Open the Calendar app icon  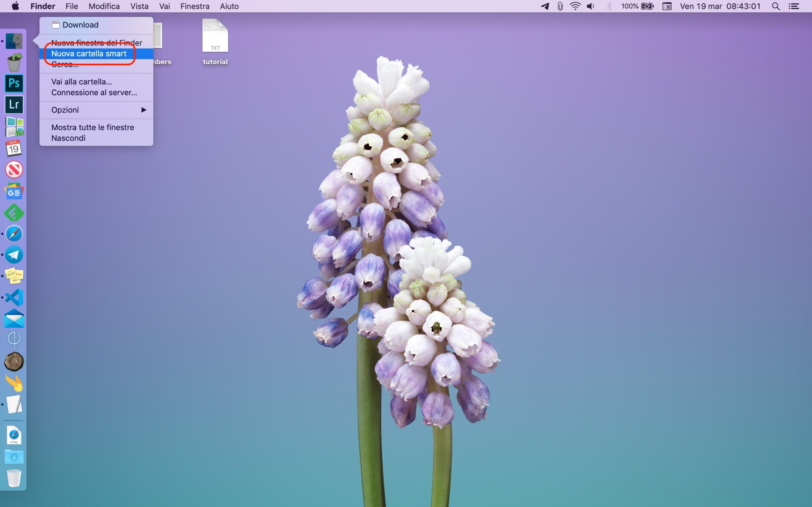coord(14,148)
